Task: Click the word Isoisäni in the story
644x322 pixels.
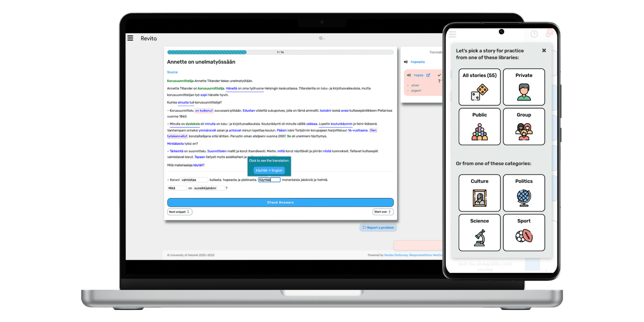Action: tap(325, 110)
